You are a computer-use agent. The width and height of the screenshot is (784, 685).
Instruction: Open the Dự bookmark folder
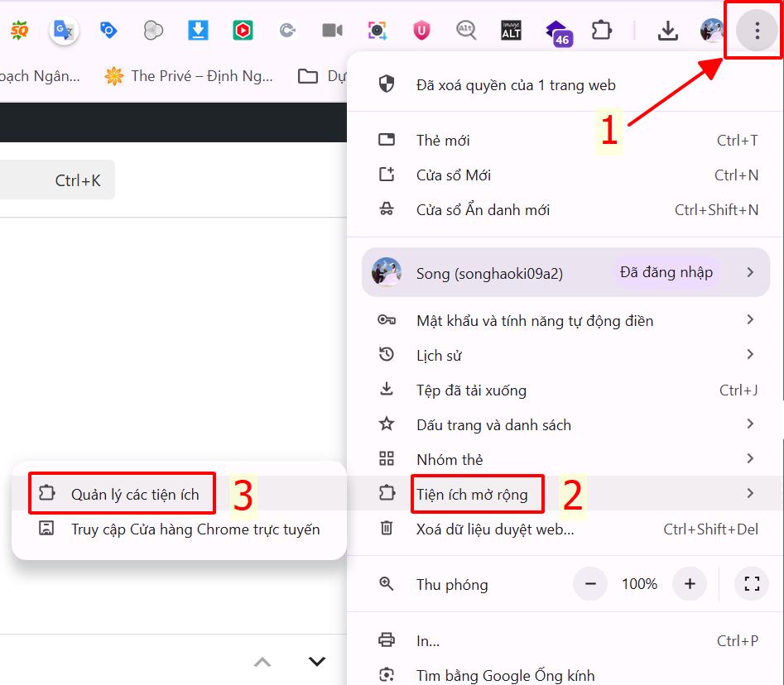click(x=321, y=76)
